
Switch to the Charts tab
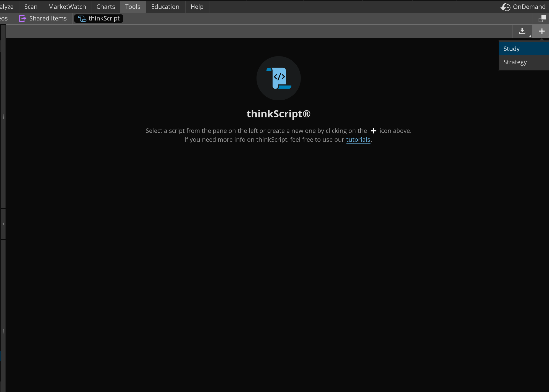[106, 7]
